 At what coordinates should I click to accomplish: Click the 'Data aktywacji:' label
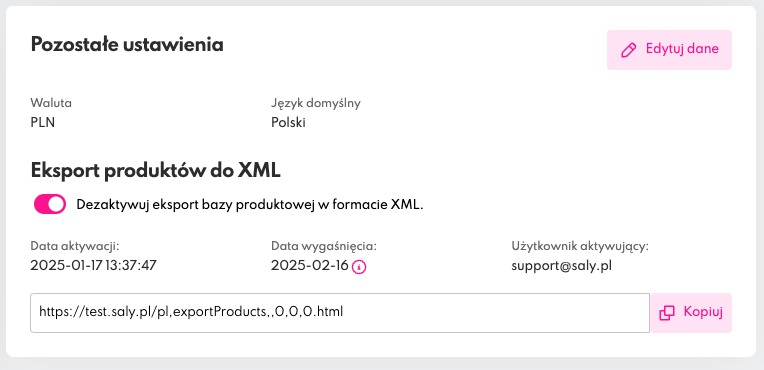pyautogui.click(x=75, y=246)
